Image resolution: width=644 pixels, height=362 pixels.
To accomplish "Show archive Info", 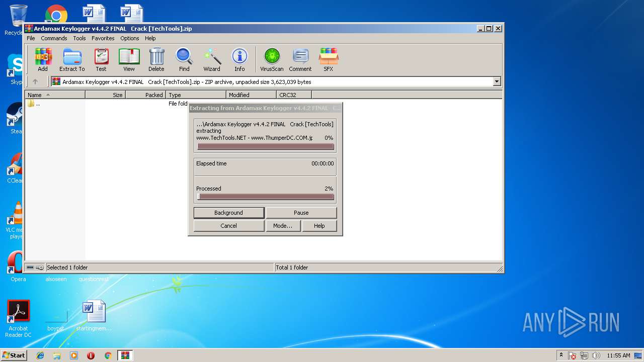I will [239, 60].
